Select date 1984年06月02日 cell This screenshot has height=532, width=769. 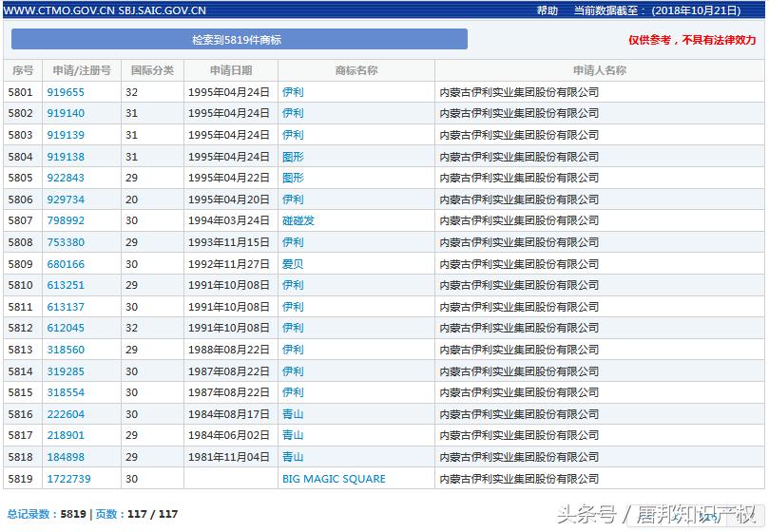[230, 435]
